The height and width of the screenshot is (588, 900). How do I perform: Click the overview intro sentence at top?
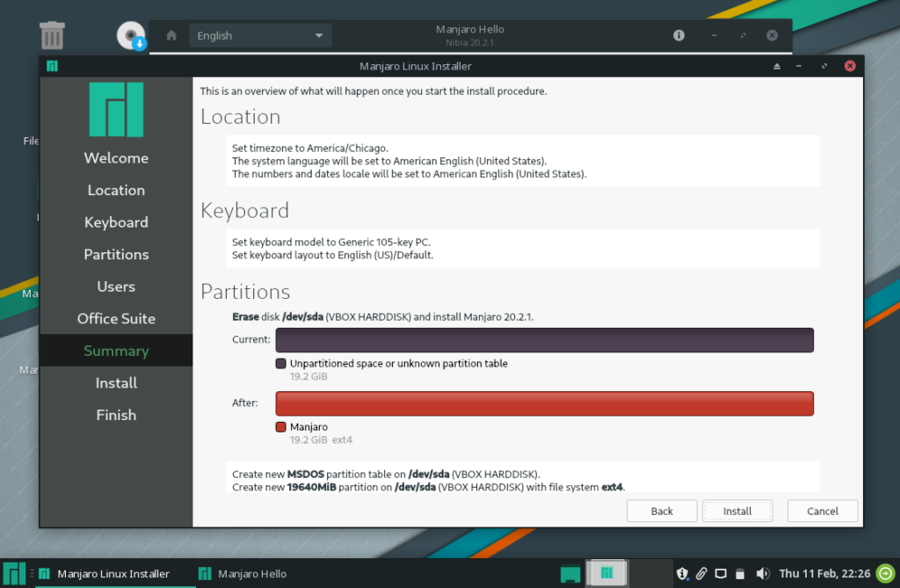pyautogui.click(x=373, y=91)
